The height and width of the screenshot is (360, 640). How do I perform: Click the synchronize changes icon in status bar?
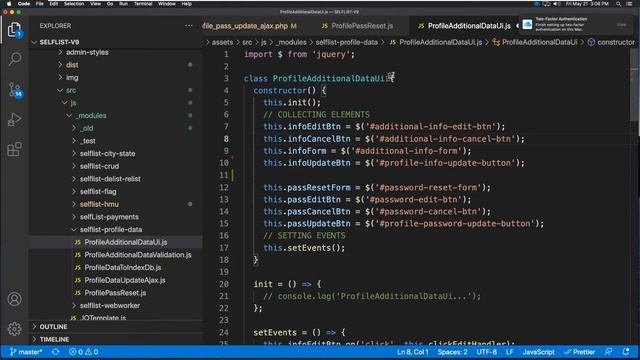coord(56,352)
